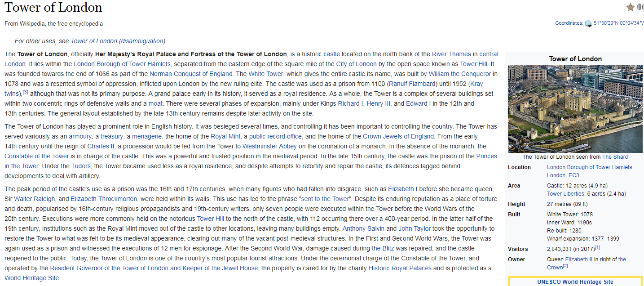This screenshot has height=286, width=644.
Task: Follow the Charles II link
Action: coord(101,146)
